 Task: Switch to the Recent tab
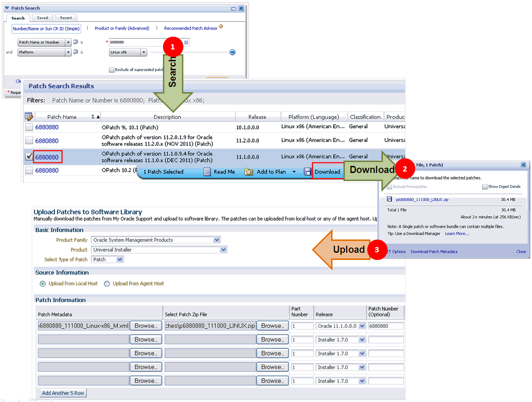point(66,18)
